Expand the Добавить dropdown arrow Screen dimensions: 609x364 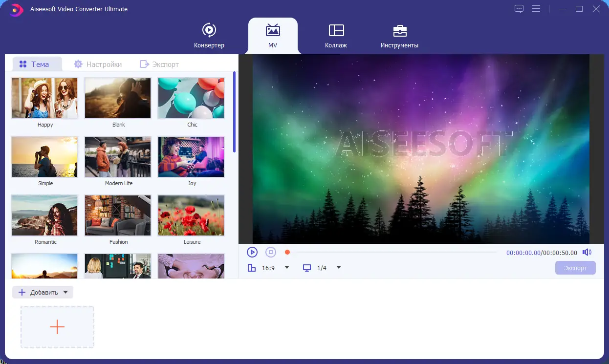point(65,292)
